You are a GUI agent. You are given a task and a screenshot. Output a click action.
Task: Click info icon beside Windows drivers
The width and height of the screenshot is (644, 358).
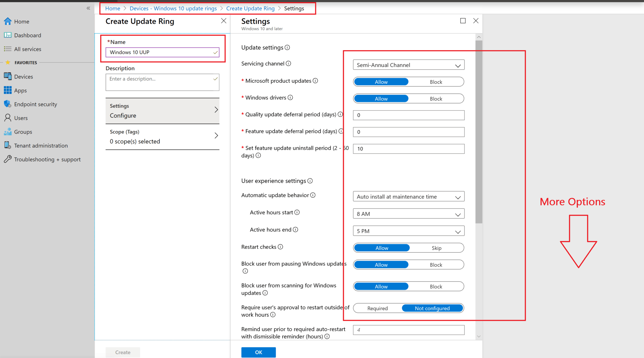coord(290,98)
